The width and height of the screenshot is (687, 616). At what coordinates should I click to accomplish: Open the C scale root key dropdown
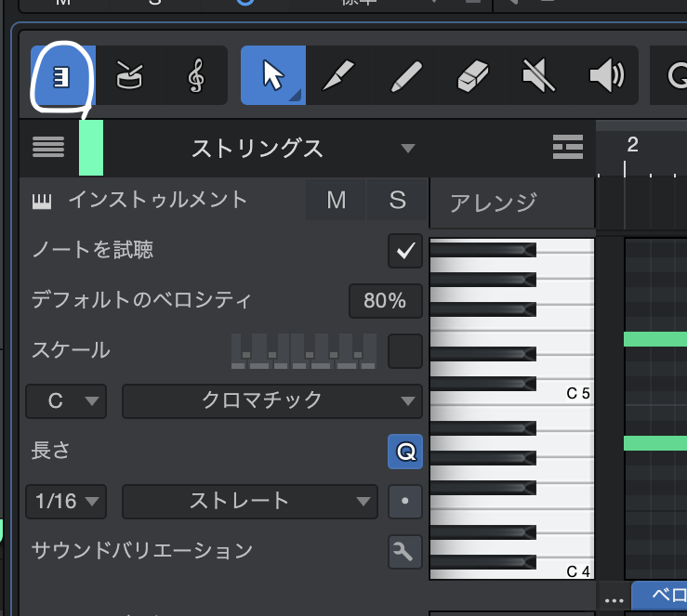click(x=67, y=401)
